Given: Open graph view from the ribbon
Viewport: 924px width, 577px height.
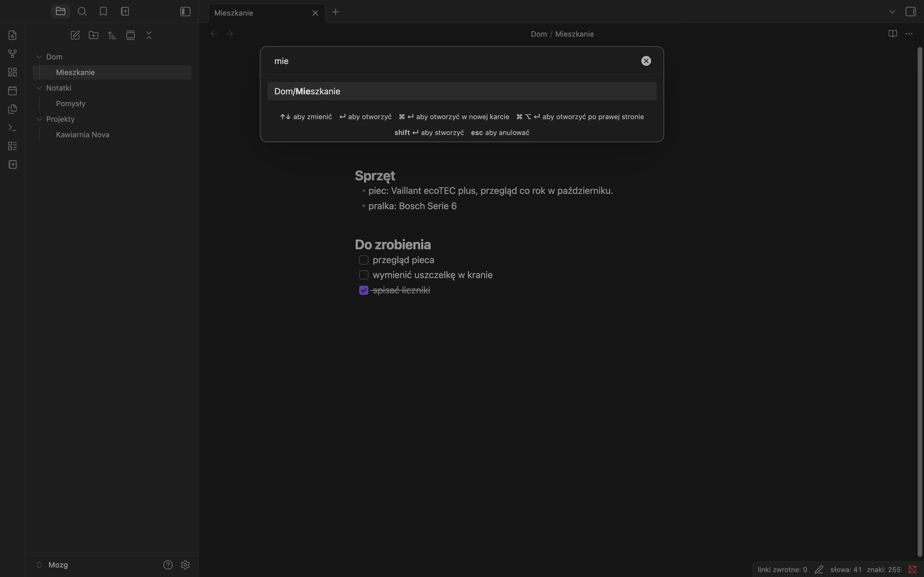Looking at the screenshot, I should pos(12,54).
